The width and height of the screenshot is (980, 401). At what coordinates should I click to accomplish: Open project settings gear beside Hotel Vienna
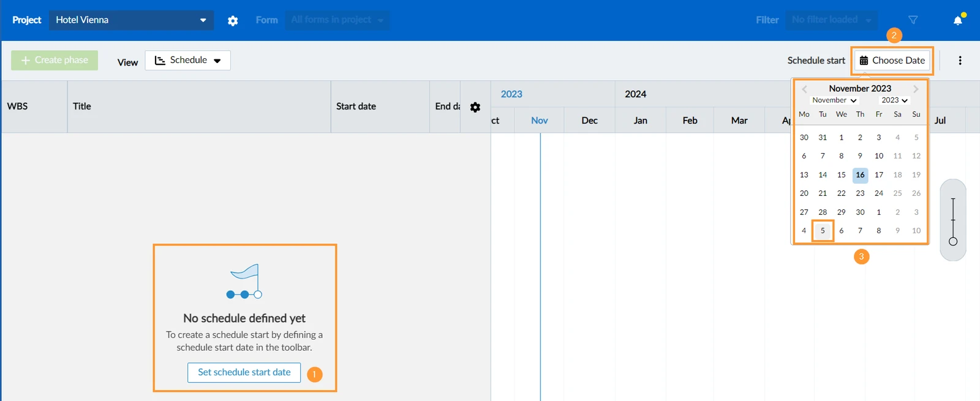tap(233, 20)
